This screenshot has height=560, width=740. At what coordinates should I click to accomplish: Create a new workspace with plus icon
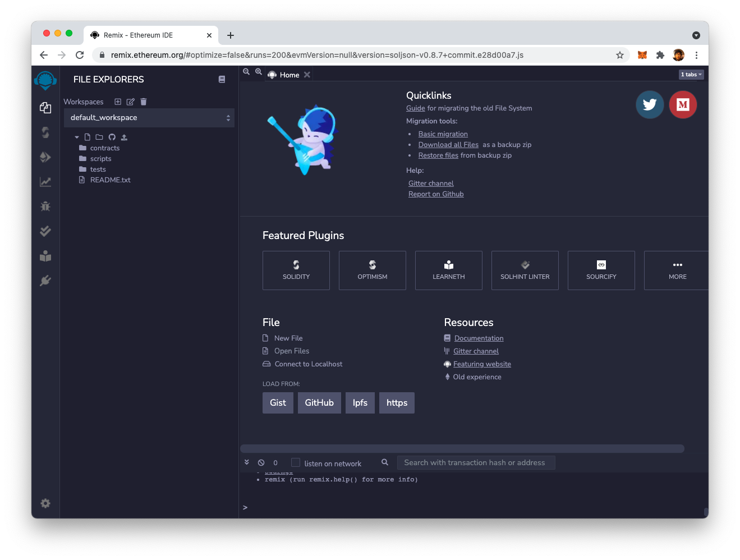pyautogui.click(x=118, y=102)
